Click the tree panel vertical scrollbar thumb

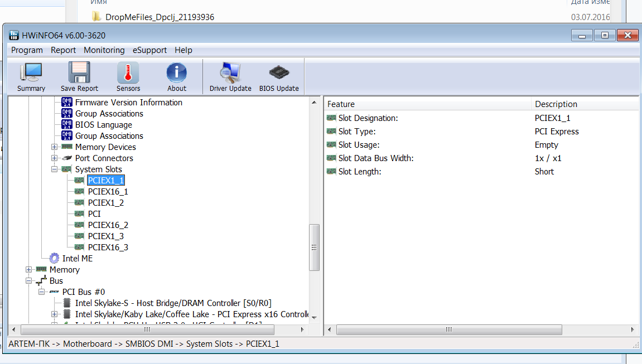click(x=314, y=247)
